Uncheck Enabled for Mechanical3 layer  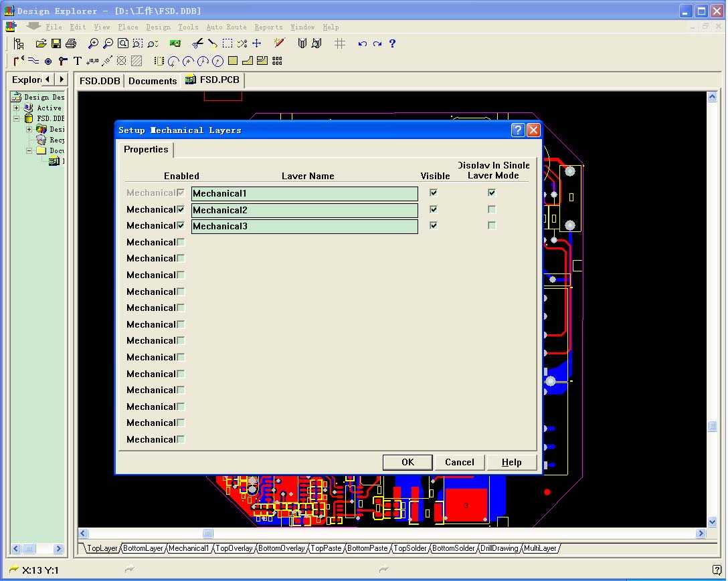[x=181, y=225]
